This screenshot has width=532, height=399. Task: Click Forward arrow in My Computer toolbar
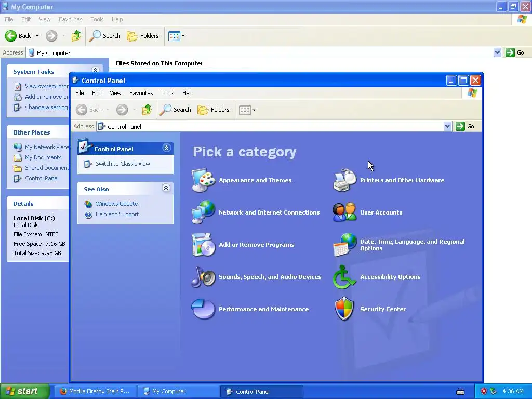[51, 36]
